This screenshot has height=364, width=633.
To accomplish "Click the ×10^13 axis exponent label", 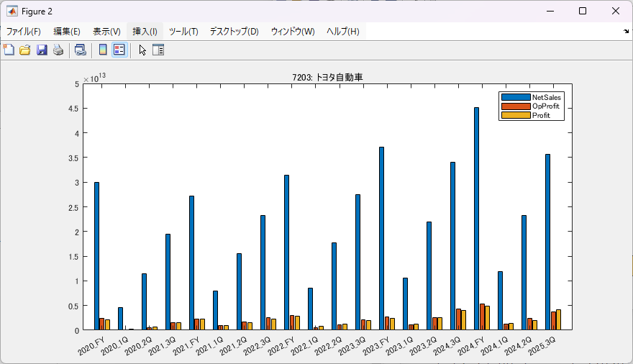I will click(x=94, y=78).
